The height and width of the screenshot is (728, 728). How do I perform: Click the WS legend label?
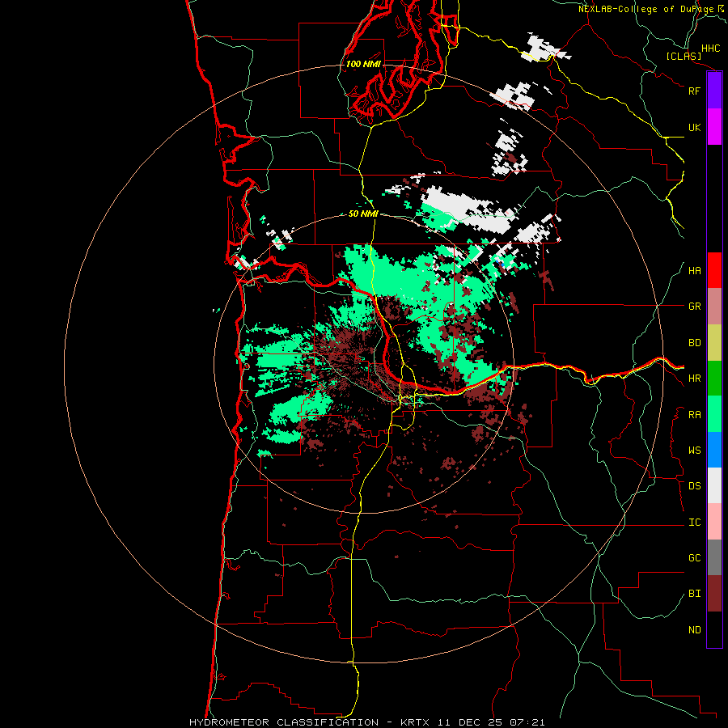[694, 450]
